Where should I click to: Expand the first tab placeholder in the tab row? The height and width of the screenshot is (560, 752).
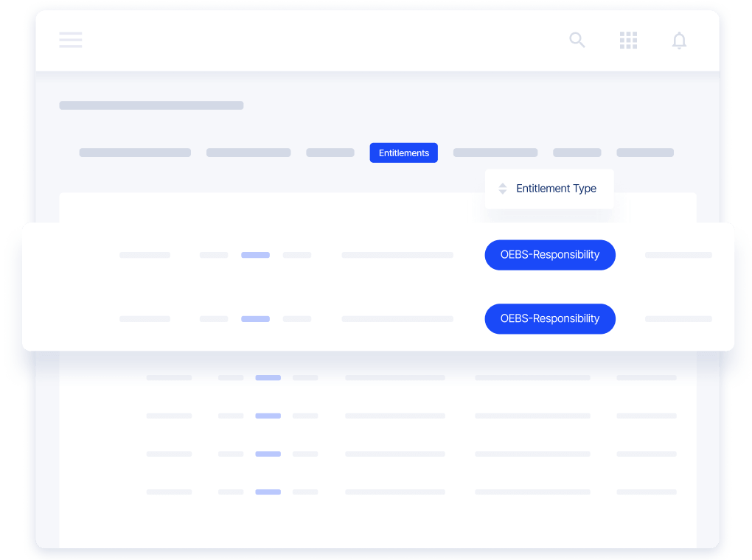[134, 153]
